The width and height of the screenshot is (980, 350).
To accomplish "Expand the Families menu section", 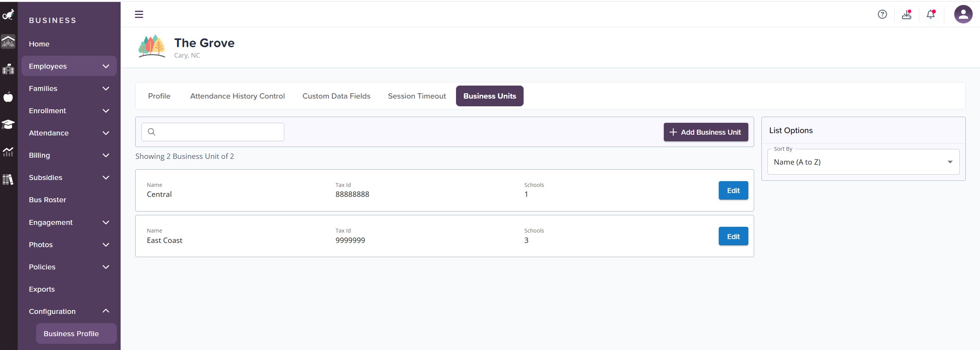I will pos(69,89).
